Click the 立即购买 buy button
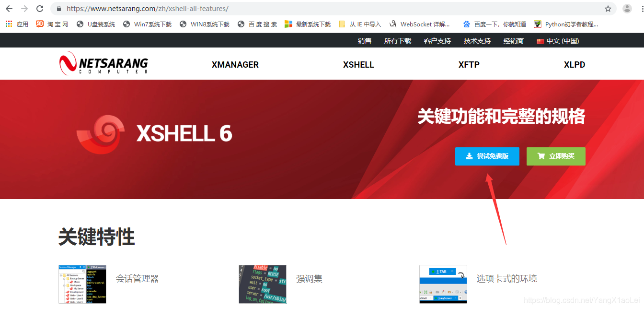The width and height of the screenshot is (644, 309). [x=556, y=156]
